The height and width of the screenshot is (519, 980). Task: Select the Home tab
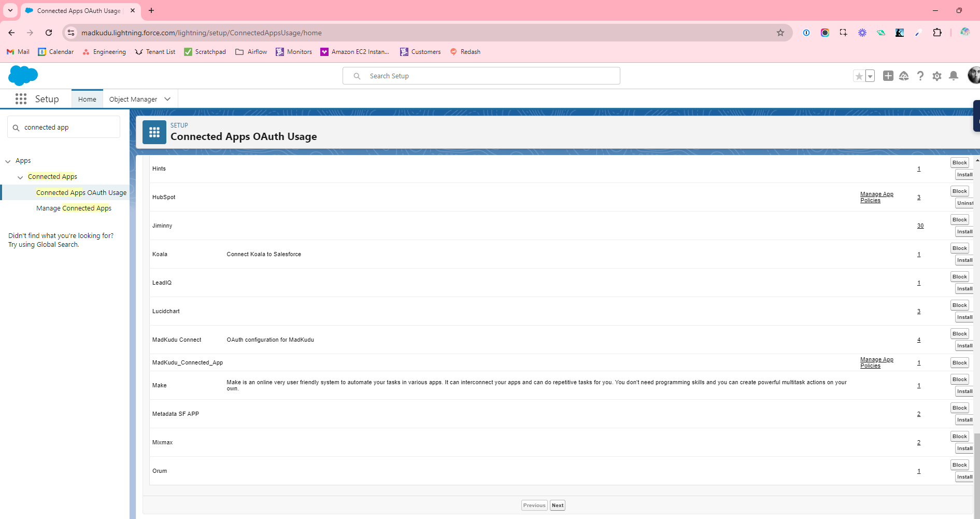pos(87,99)
